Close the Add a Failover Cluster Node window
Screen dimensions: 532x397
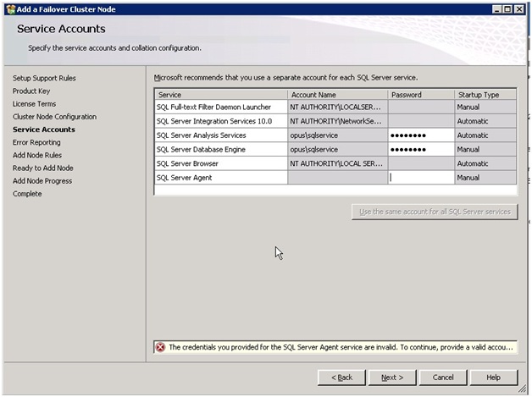519,9
